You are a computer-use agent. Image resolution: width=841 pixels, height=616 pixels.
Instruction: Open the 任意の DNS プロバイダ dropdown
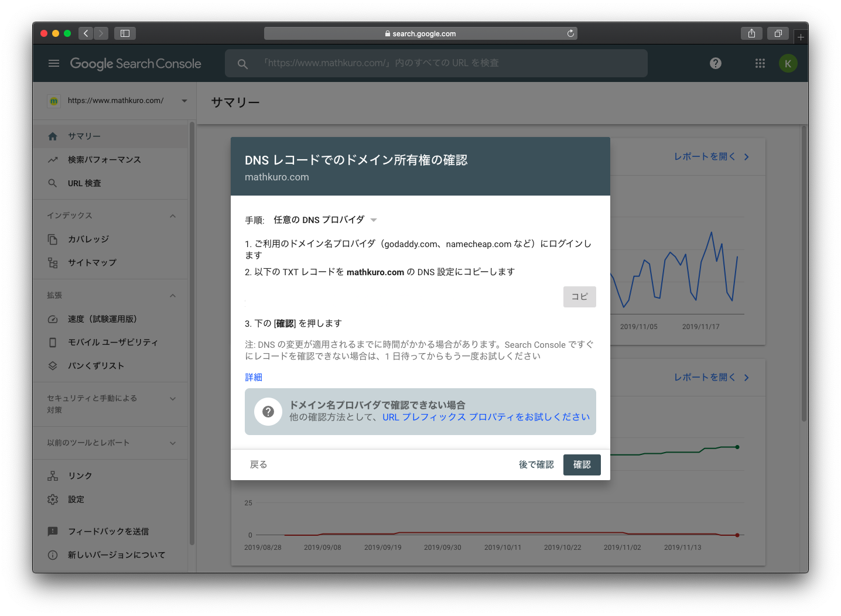325,220
